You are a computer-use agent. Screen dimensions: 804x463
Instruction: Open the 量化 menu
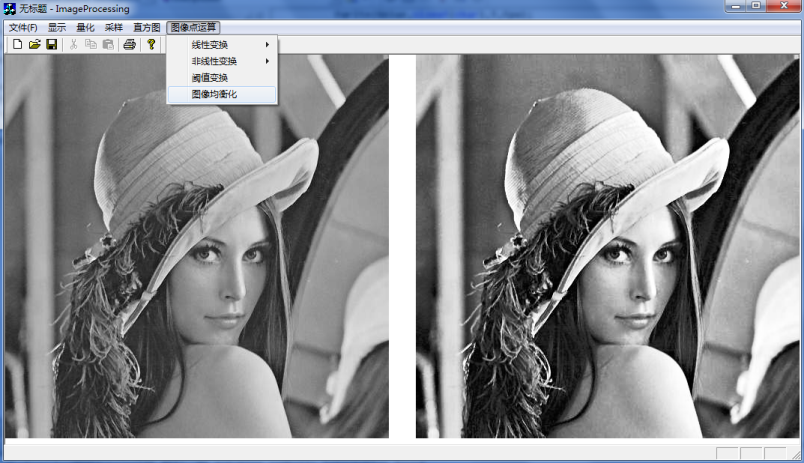click(85, 28)
